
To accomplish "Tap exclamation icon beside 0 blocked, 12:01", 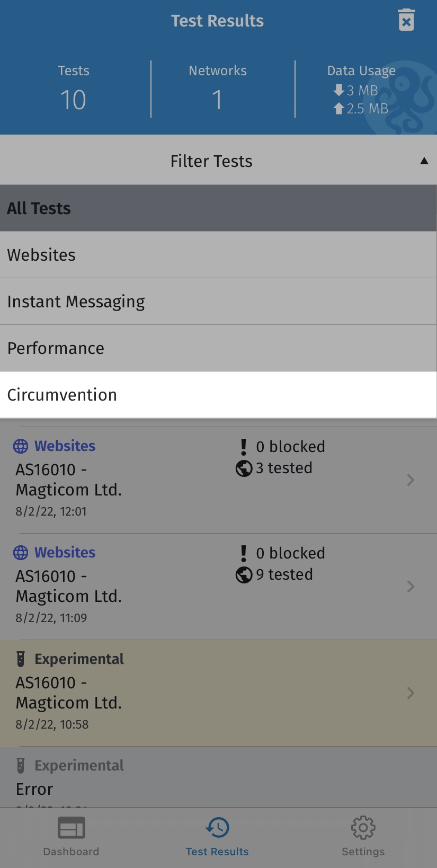I will [244, 447].
